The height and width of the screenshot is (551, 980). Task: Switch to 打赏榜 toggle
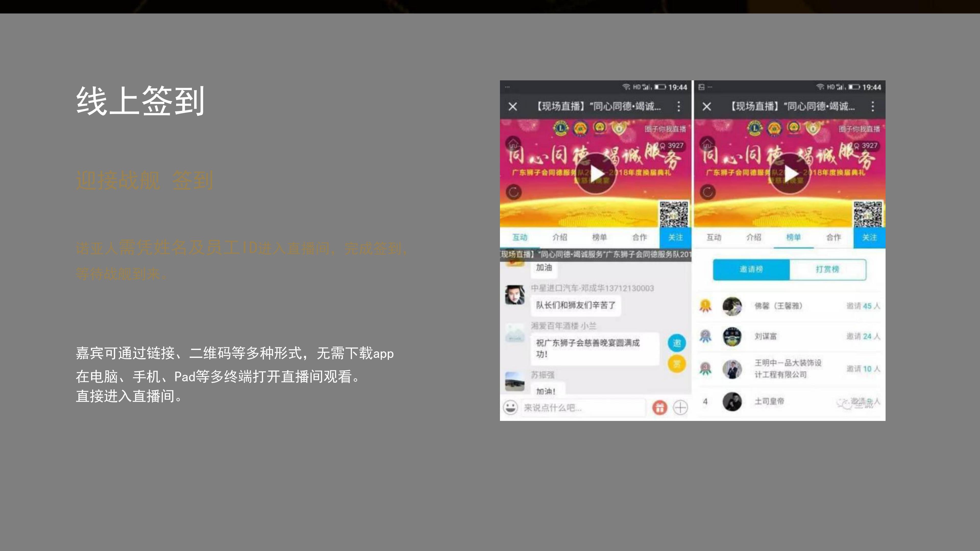(x=827, y=269)
